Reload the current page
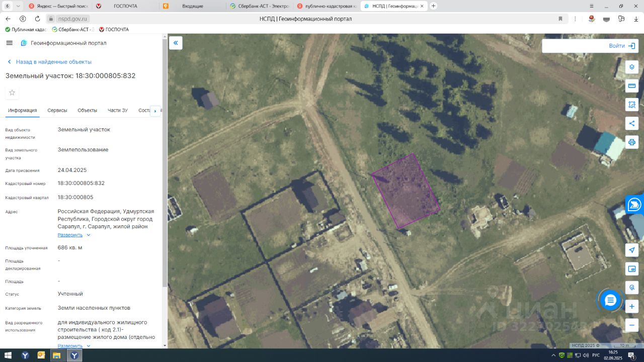This screenshot has height=362, width=644. point(37,19)
